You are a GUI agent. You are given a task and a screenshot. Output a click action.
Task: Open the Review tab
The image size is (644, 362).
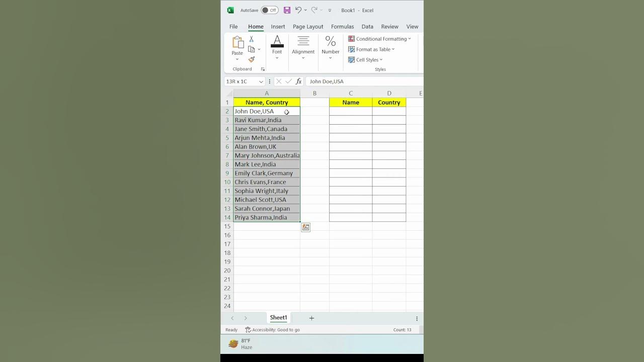click(x=389, y=27)
